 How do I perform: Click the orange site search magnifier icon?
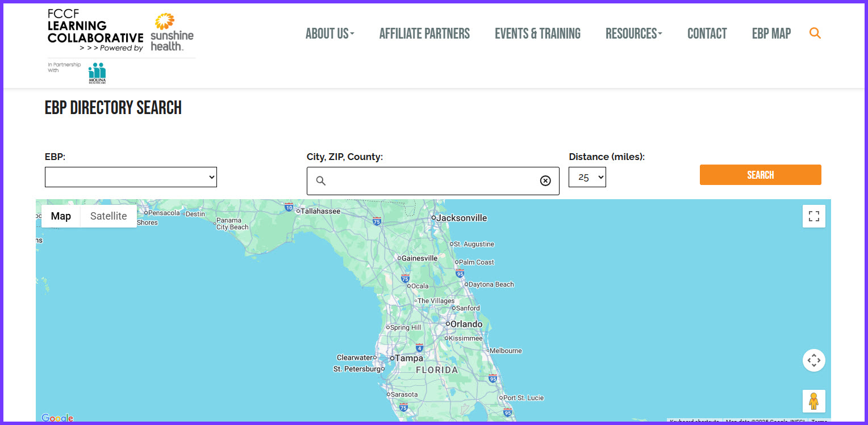coord(815,33)
